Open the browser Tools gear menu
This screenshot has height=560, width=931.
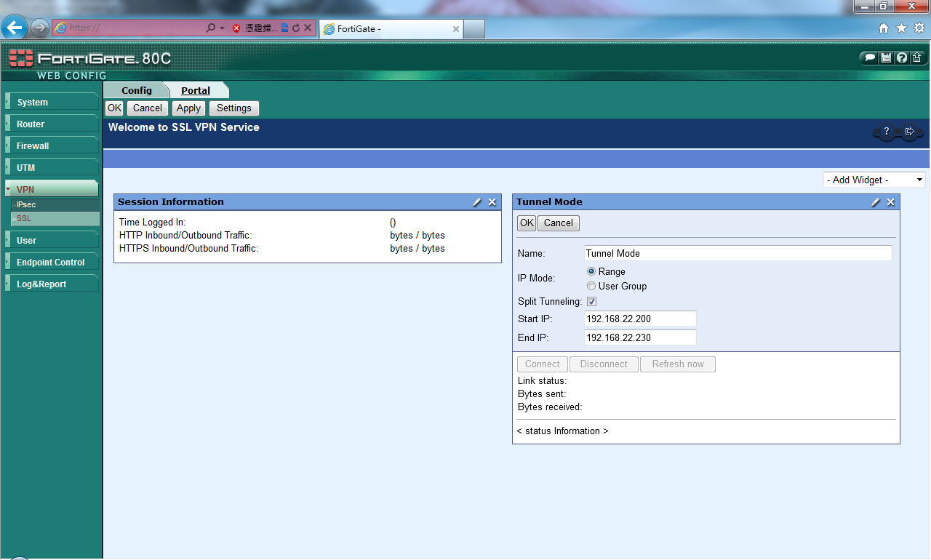tap(919, 28)
